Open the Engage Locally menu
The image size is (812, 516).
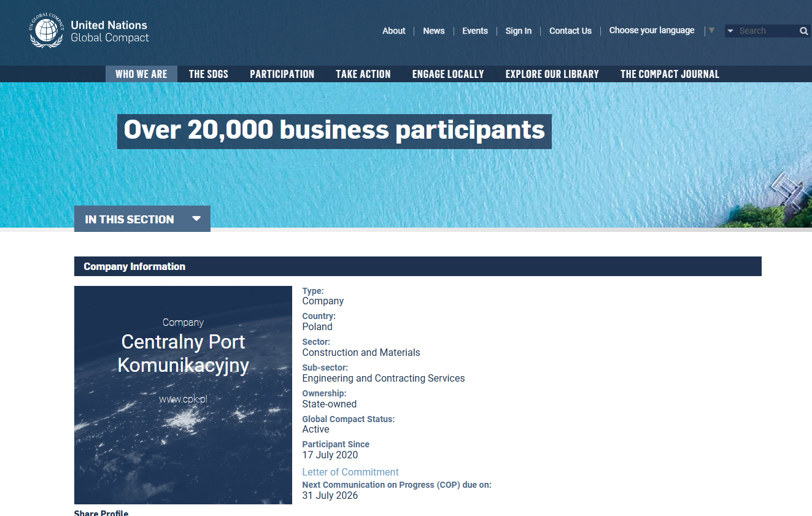point(447,74)
